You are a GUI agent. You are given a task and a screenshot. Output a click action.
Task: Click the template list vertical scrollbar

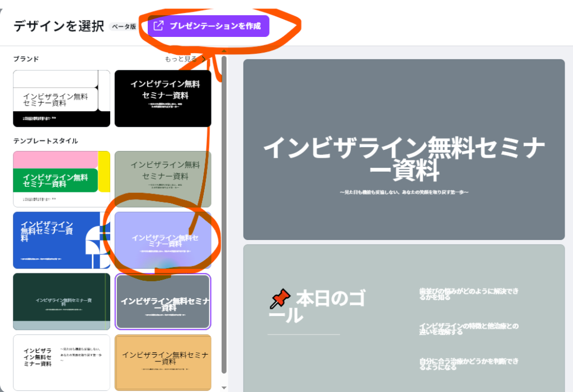pos(224,215)
